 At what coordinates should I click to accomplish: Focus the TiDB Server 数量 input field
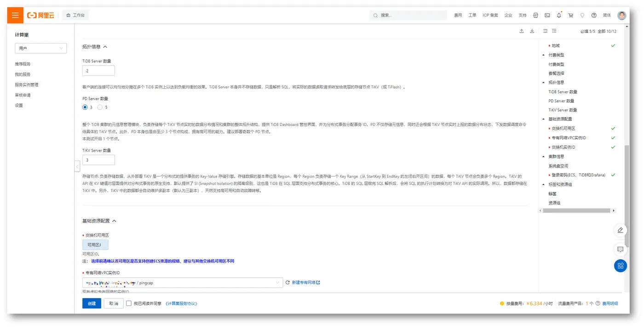coord(98,71)
